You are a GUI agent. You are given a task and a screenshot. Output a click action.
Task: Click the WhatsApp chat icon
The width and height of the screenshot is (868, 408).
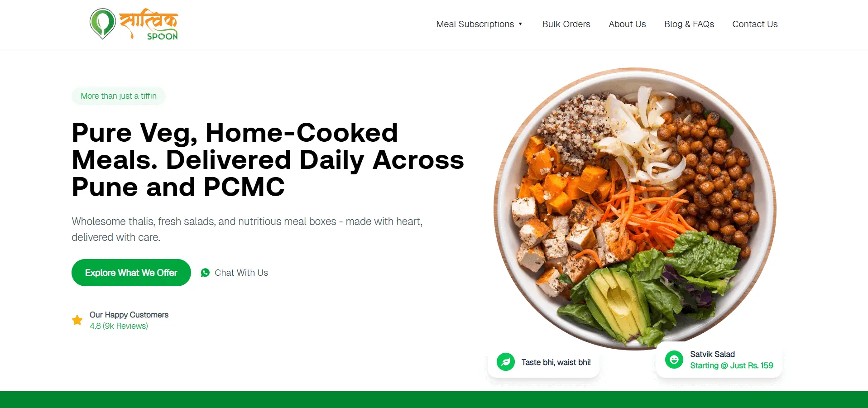click(x=205, y=273)
